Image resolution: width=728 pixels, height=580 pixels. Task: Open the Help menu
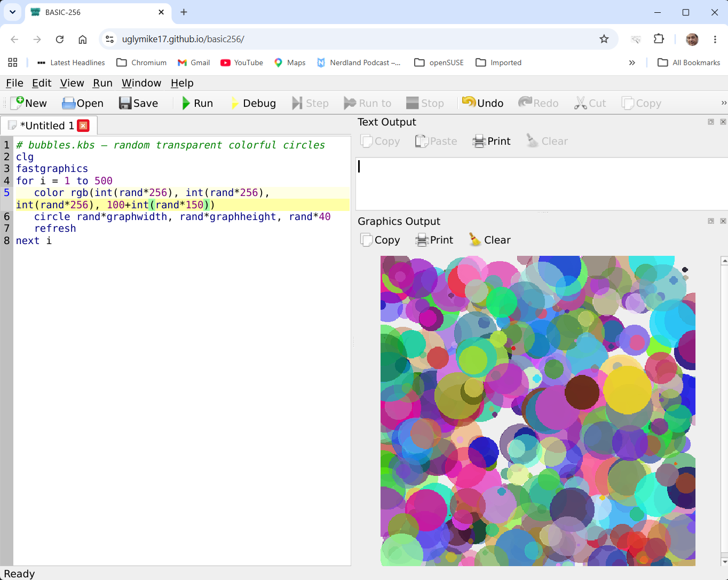point(182,83)
